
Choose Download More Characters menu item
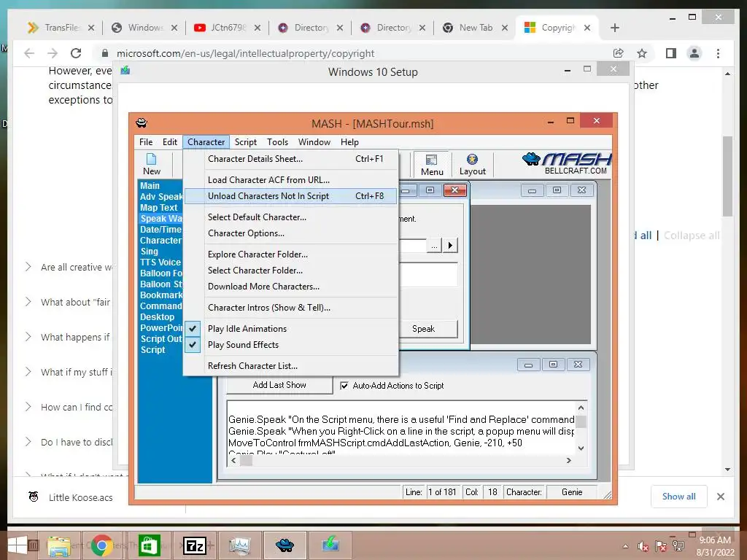point(290,287)
